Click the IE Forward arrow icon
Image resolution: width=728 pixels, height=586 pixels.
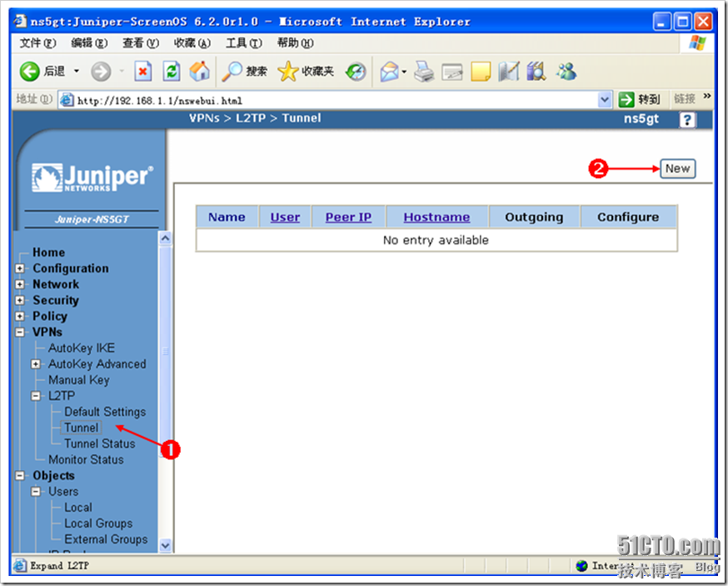click(x=101, y=72)
